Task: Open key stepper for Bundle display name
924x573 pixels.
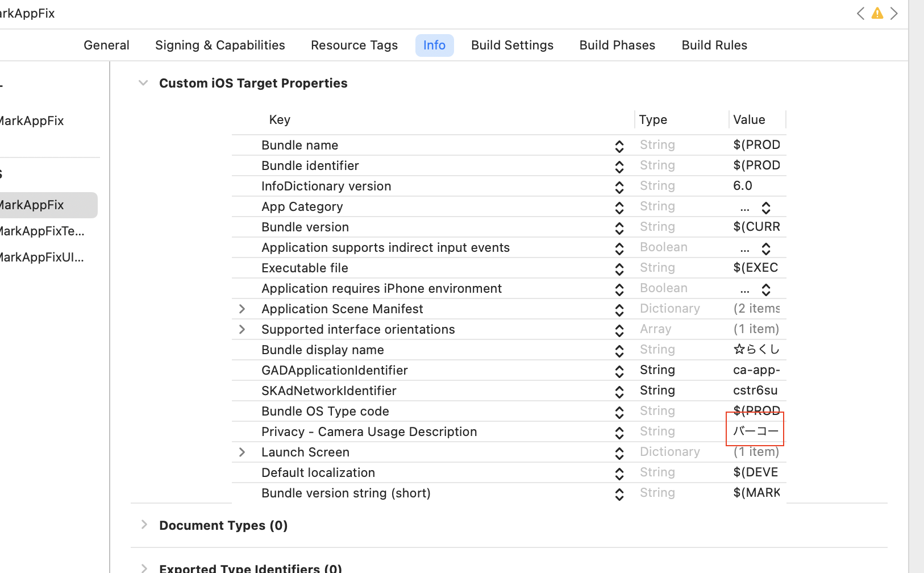Action: pos(619,351)
